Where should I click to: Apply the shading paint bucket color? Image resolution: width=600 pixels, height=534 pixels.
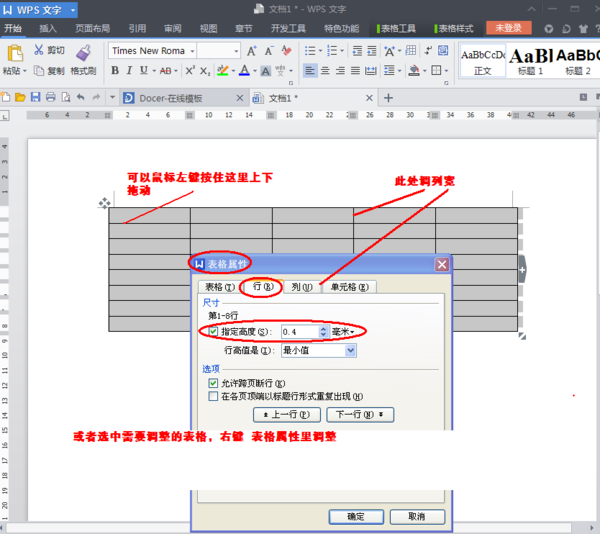[414, 71]
